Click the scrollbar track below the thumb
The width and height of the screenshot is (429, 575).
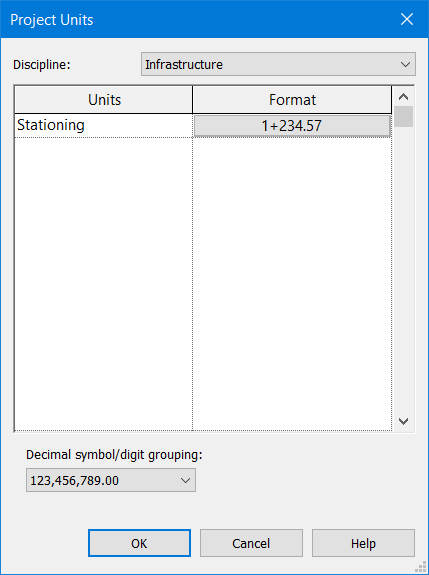[403, 269]
